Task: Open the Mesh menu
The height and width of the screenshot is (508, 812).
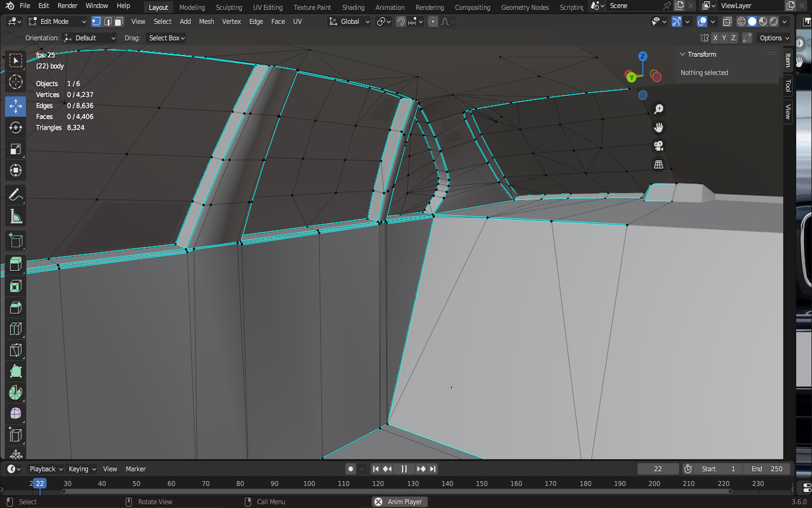Action: click(206, 21)
